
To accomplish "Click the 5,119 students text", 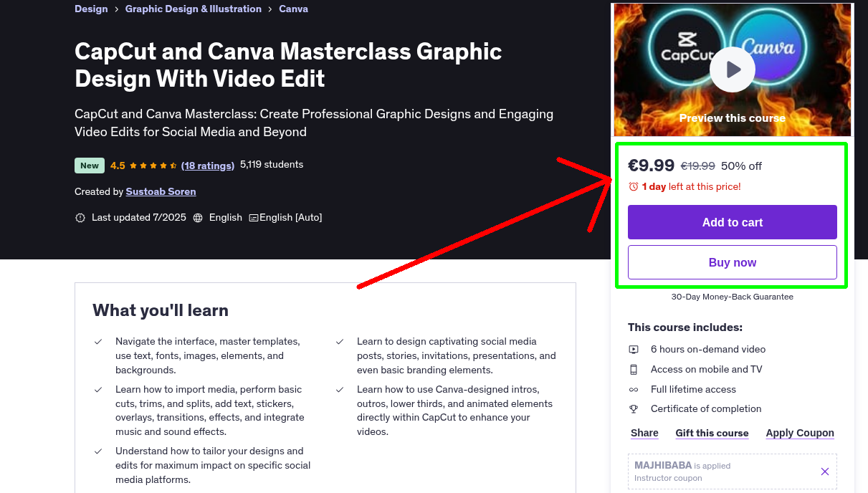I will click(x=272, y=165).
